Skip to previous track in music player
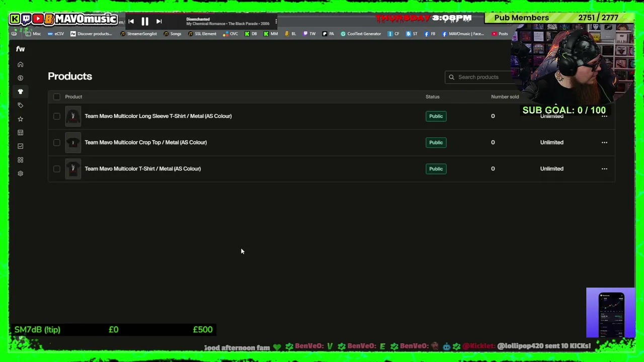The width and height of the screenshot is (644, 362). pos(131,21)
